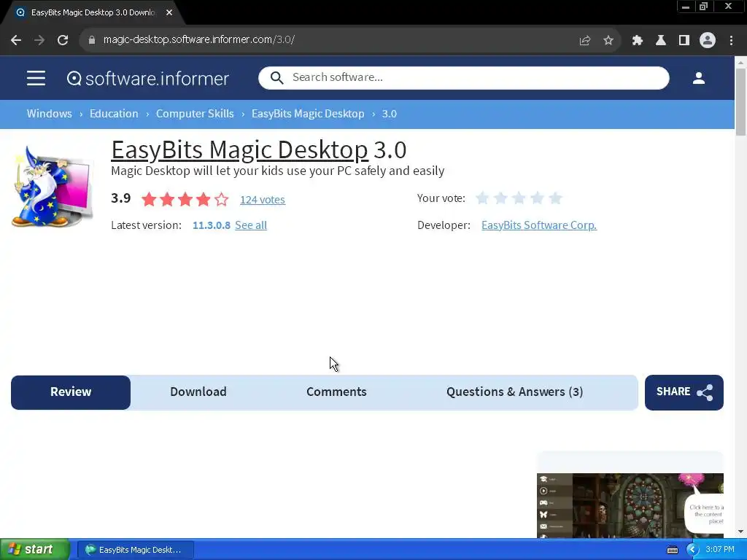Go to Education breadcrumb
Viewport: 747px width, 560px height.
114,114
